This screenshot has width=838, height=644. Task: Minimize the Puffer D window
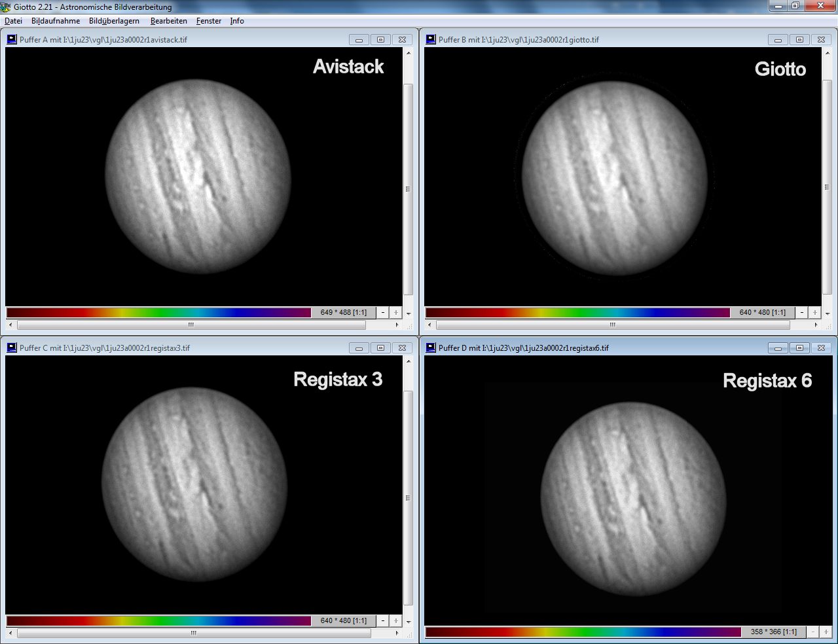tap(778, 348)
